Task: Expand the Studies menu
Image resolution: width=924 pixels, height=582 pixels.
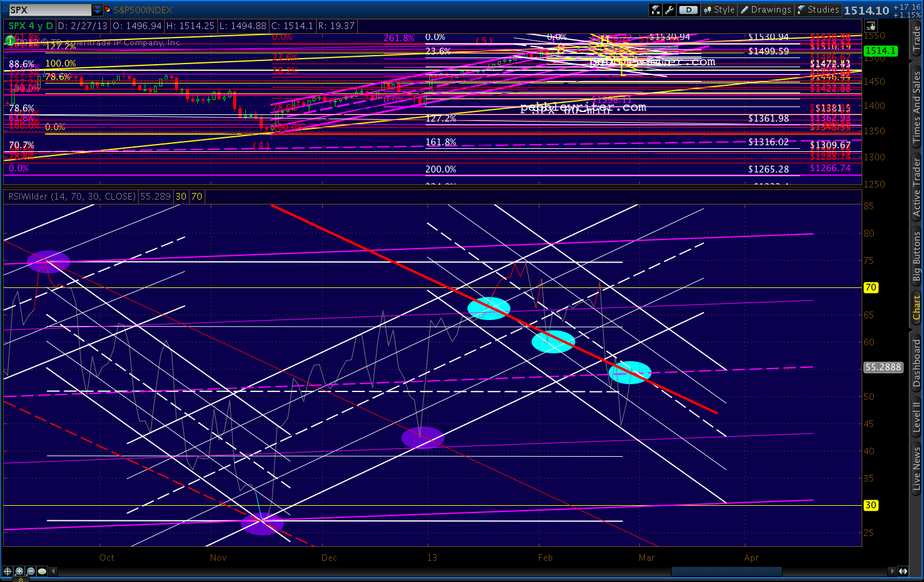Action: pos(818,10)
